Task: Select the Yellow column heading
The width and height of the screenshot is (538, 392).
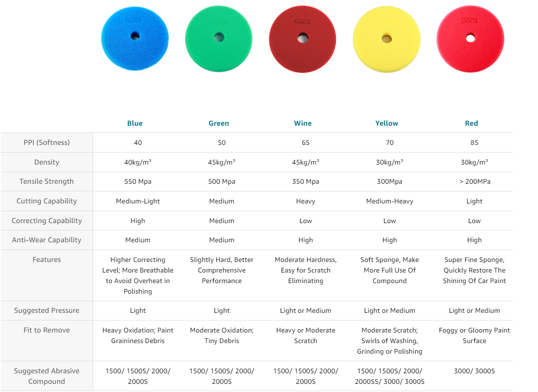Action: 387,123
